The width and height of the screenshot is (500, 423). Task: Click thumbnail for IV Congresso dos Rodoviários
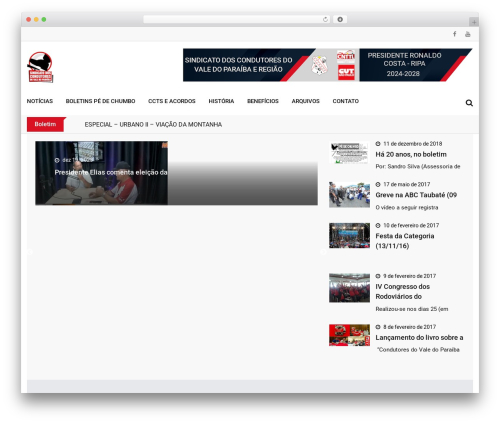349,288
